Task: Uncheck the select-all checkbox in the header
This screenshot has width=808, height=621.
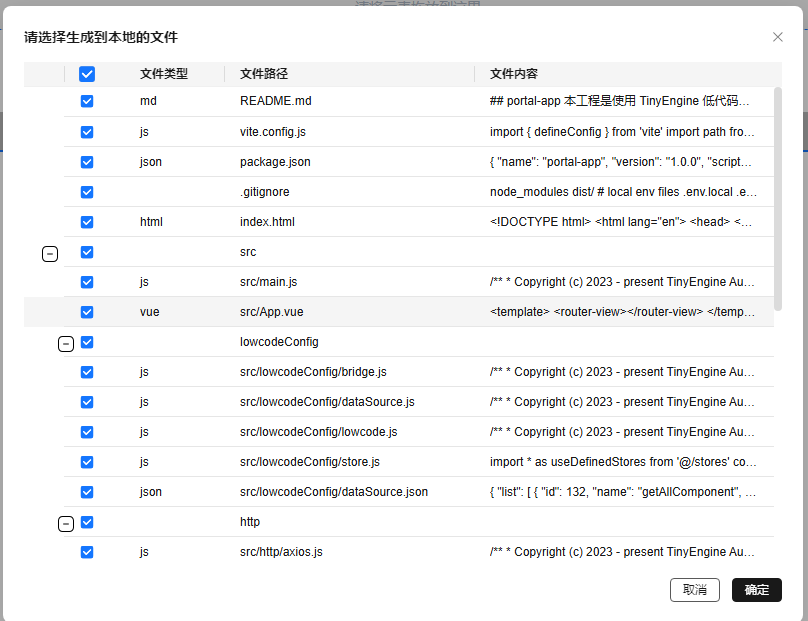Action: click(87, 73)
